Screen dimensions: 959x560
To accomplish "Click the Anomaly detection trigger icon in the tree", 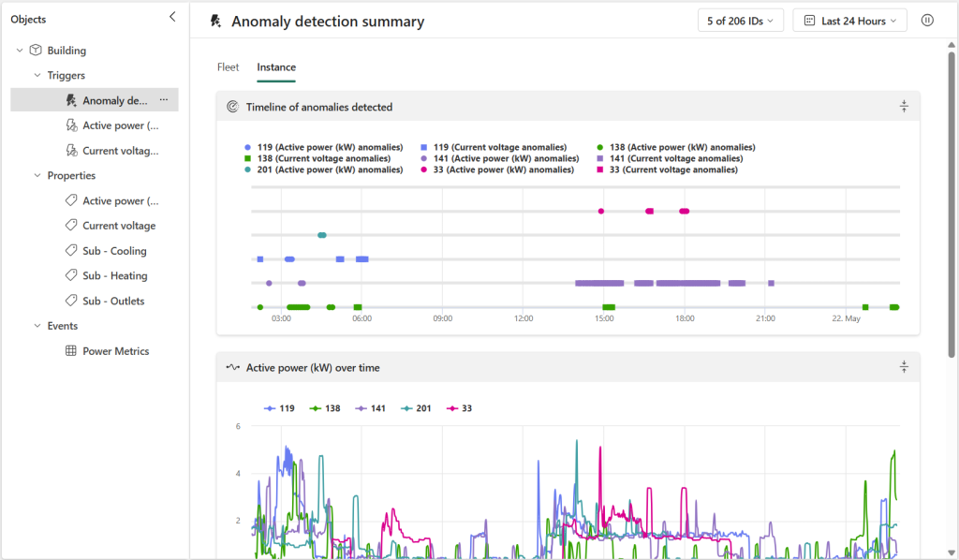I will 71,100.
